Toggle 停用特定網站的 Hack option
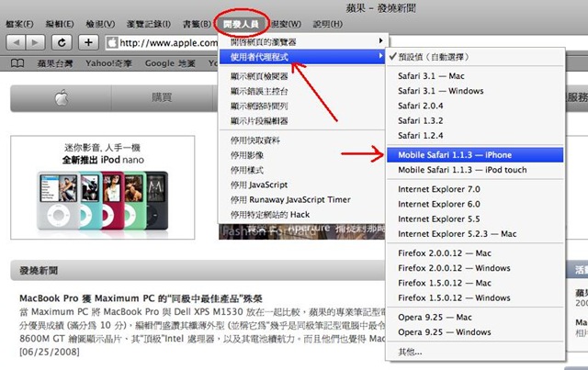 (302, 215)
